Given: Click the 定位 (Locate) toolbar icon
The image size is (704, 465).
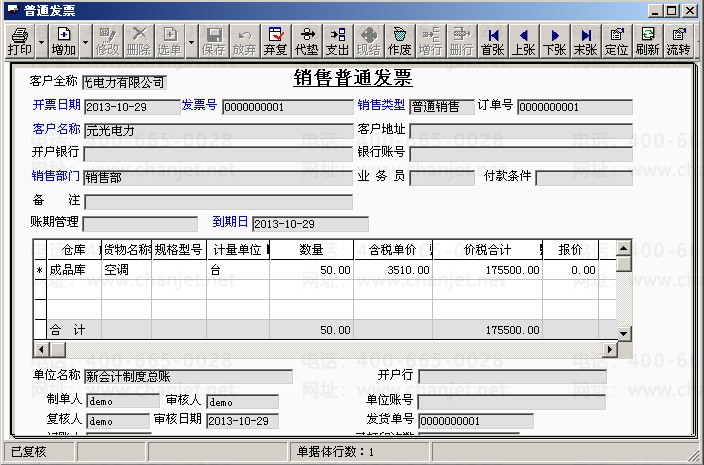Looking at the screenshot, I should point(616,41).
